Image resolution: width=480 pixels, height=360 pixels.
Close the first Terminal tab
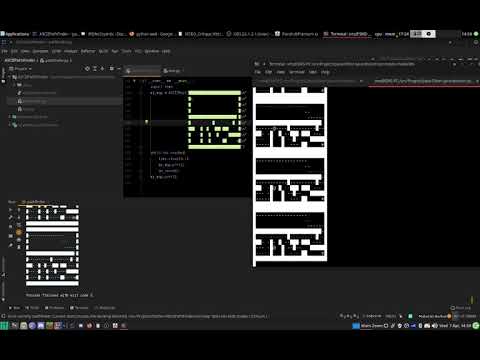pos(361,81)
